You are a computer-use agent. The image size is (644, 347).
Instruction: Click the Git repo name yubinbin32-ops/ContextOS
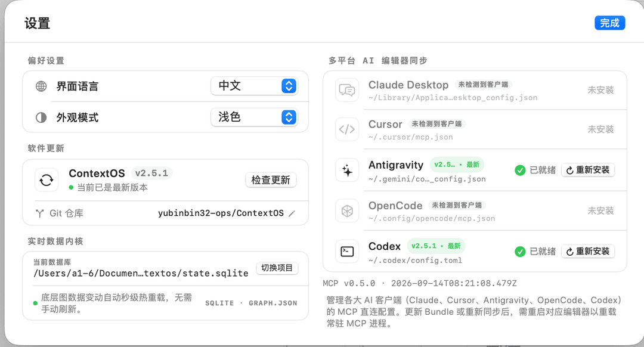[221, 213]
